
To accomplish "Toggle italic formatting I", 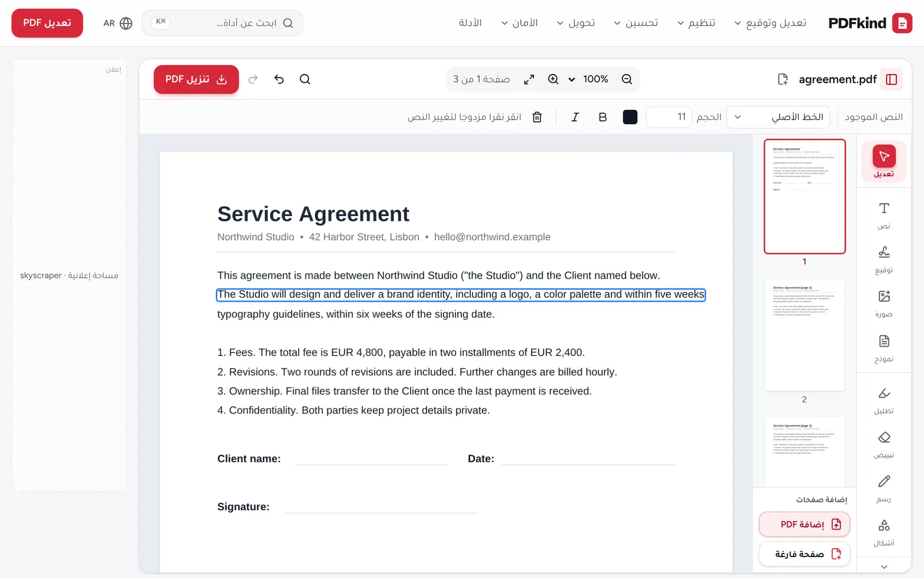I will 575,117.
